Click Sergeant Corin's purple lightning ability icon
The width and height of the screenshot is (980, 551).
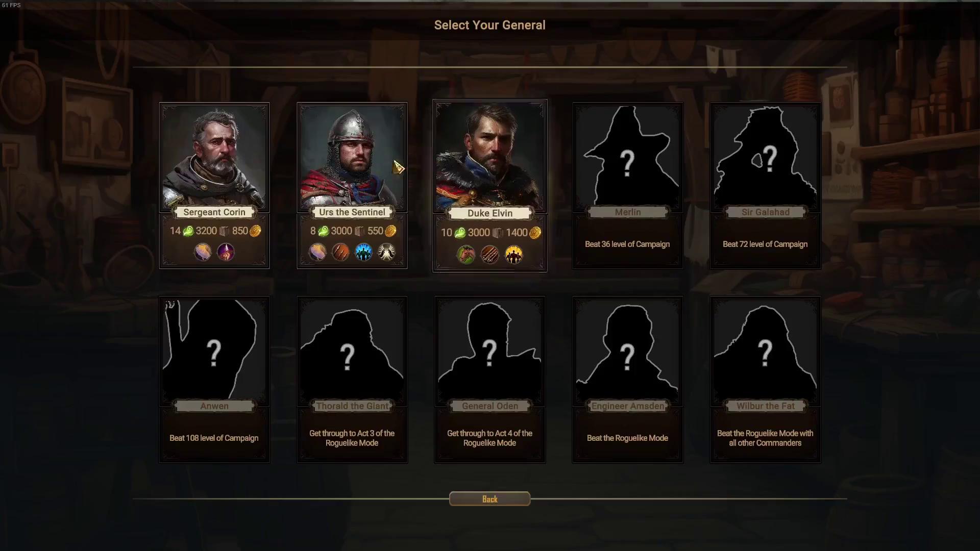tap(226, 252)
